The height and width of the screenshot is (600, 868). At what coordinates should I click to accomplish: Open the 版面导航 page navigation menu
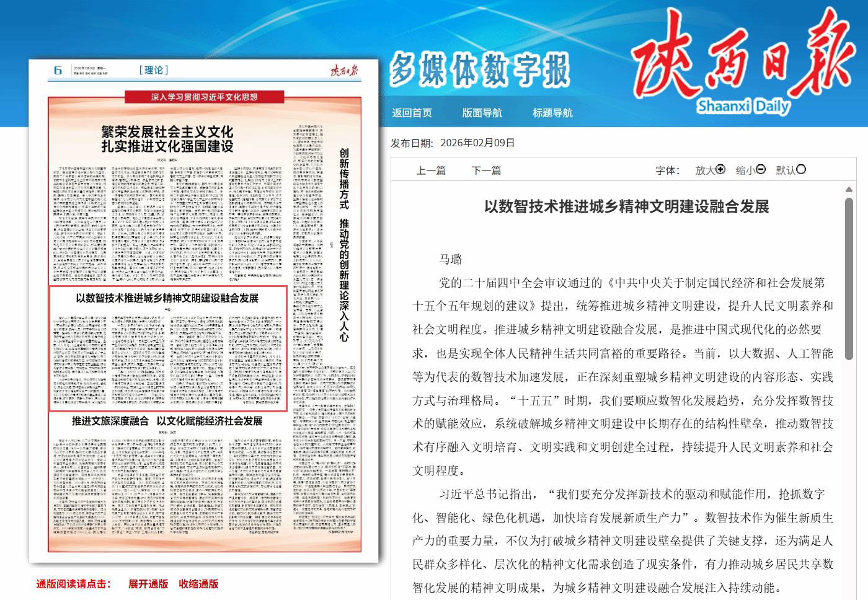[482, 113]
